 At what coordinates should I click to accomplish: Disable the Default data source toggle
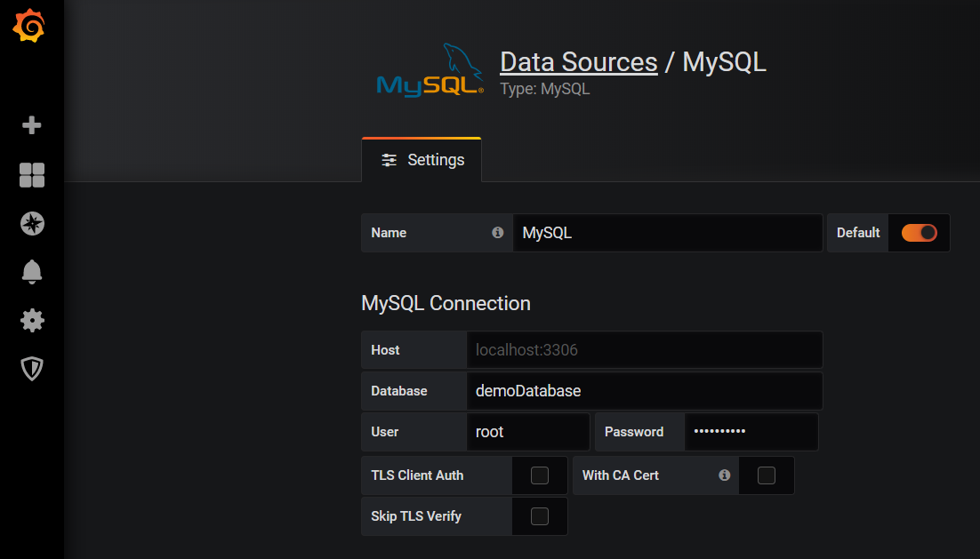(919, 232)
